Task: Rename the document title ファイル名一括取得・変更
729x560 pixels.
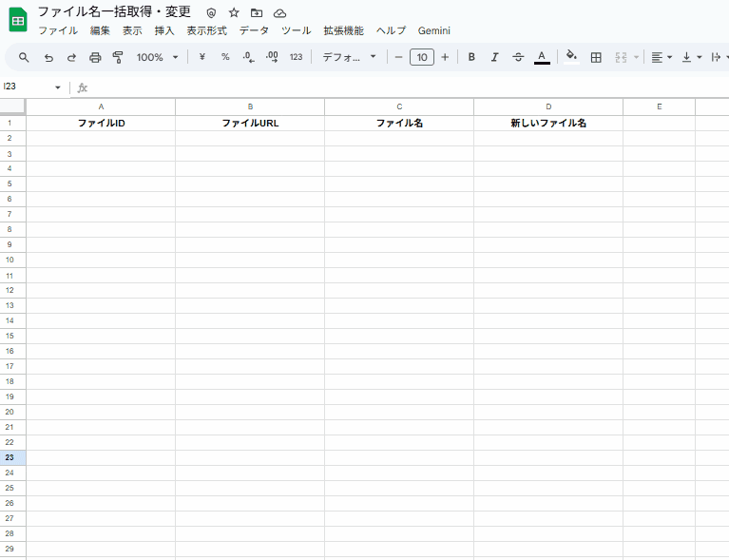Action: 114,11
